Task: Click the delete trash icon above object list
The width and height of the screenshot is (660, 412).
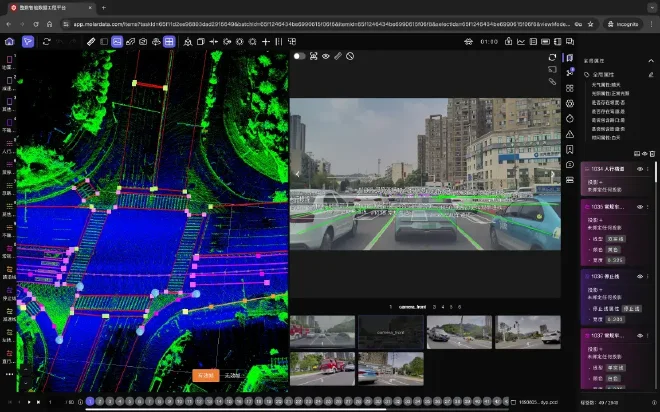Action: 652,154
